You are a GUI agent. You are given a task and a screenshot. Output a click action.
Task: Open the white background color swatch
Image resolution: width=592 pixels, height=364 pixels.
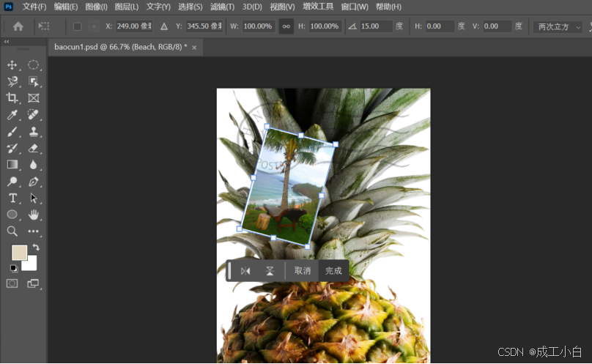[x=31, y=264]
